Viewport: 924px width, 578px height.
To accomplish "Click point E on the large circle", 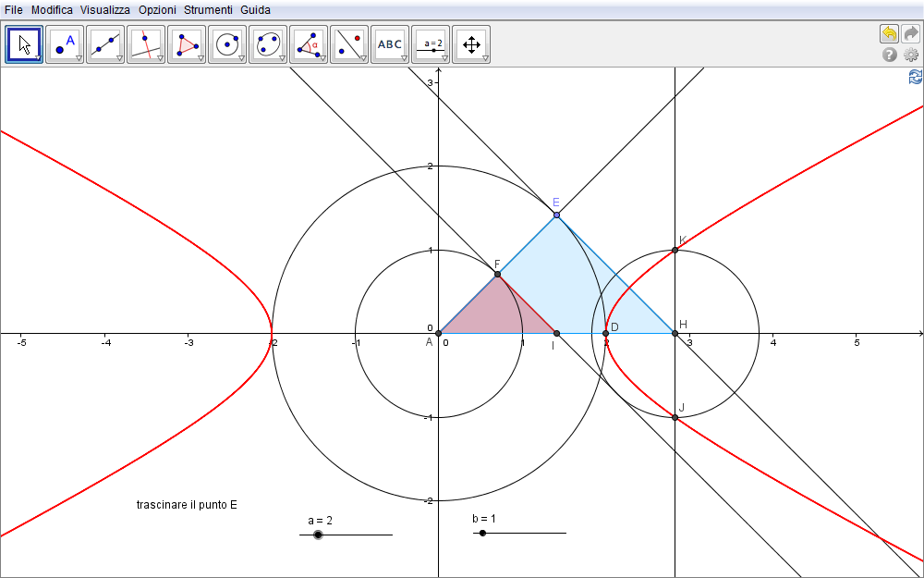I will coord(556,215).
